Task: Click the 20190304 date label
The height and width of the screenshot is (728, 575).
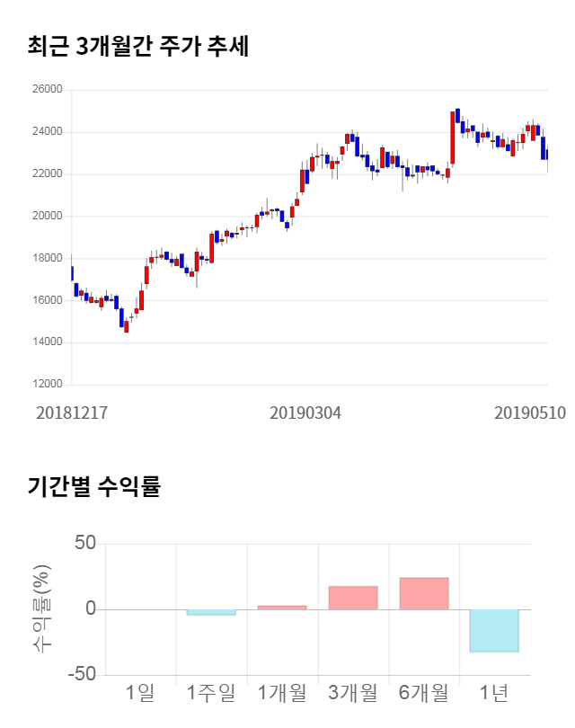Action: [305, 413]
